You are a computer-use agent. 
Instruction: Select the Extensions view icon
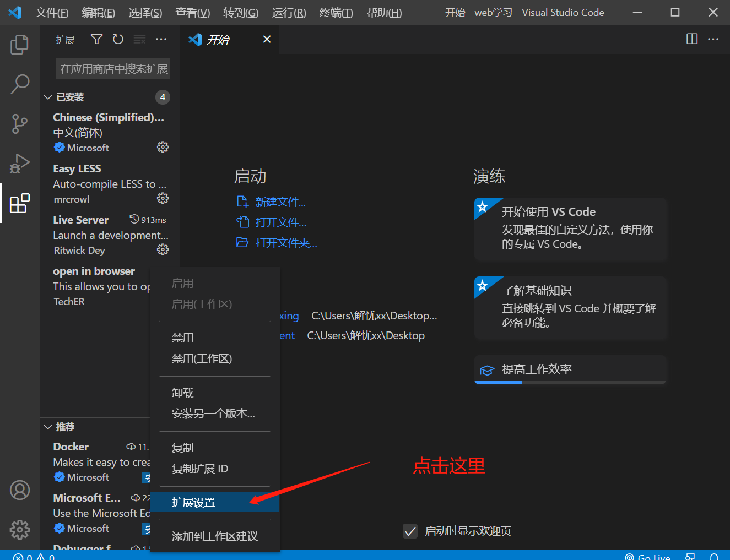coord(20,203)
